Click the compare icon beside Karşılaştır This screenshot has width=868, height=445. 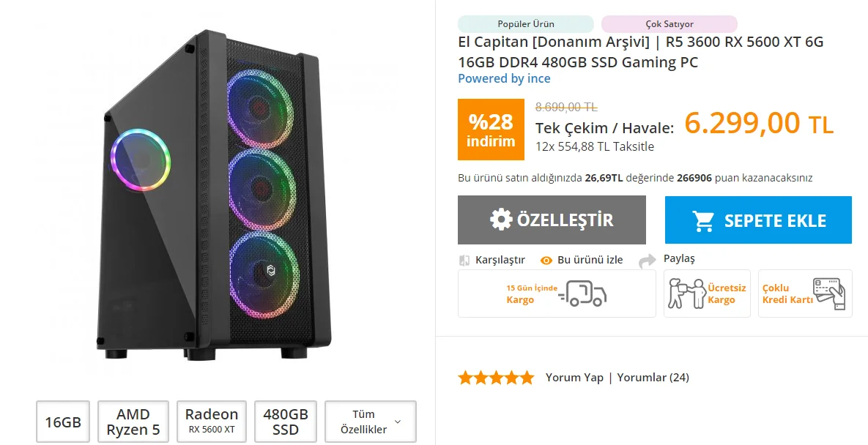pos(464,260)
